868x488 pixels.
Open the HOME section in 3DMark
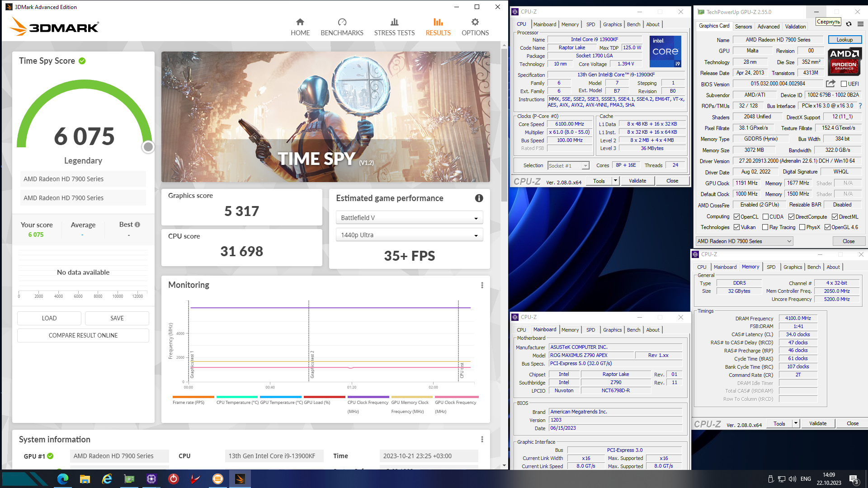point(300,27)
